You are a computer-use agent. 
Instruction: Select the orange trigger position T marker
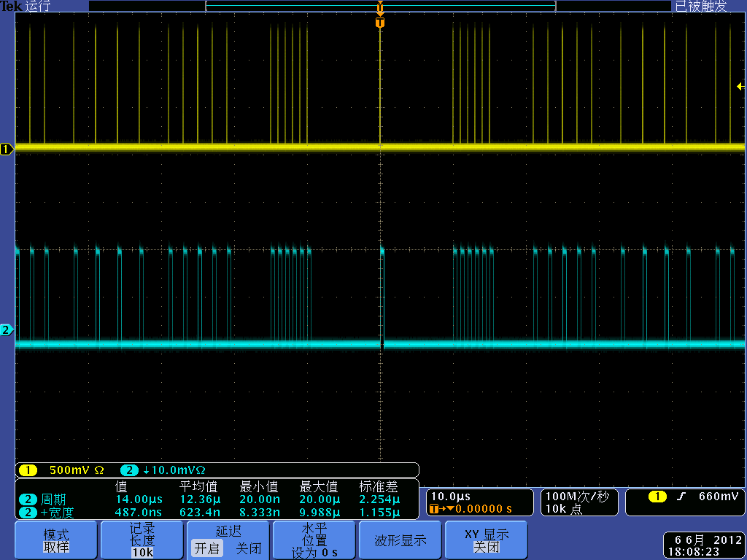(379, 23)
